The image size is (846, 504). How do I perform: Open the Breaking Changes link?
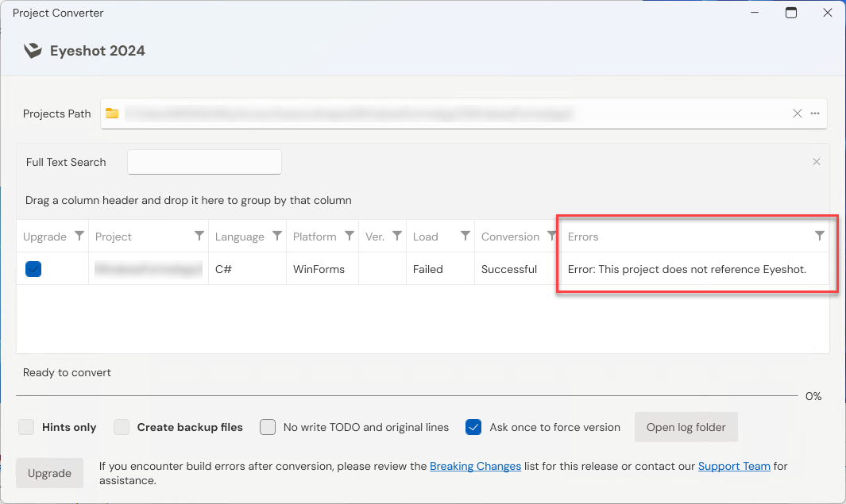[475, 466]
